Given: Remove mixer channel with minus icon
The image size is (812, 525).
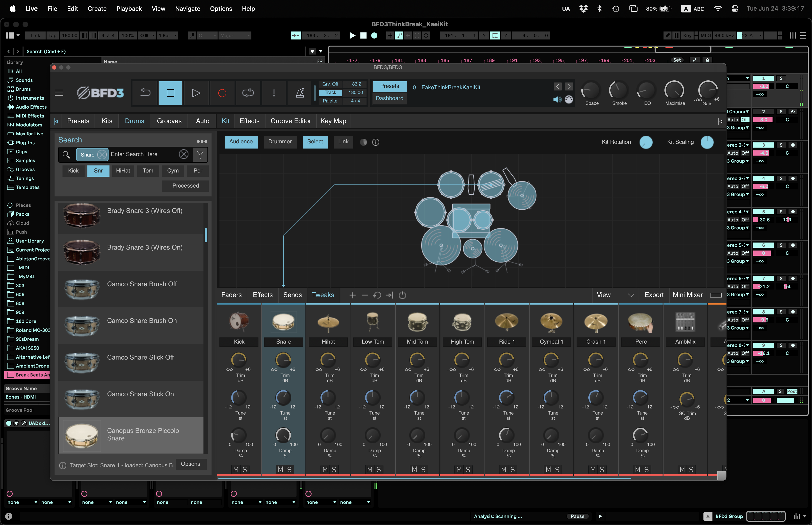Looking at the screenshot, I should (365, 295).
